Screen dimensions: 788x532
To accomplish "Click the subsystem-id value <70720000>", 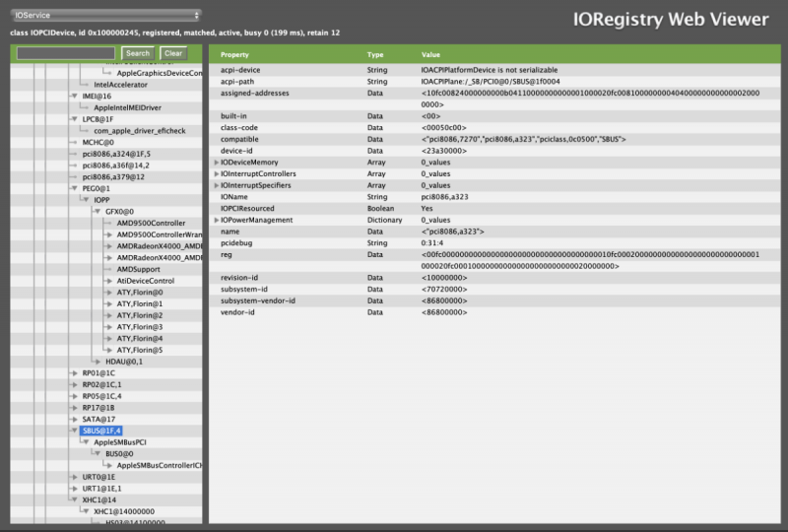I will tap(444, 289).
